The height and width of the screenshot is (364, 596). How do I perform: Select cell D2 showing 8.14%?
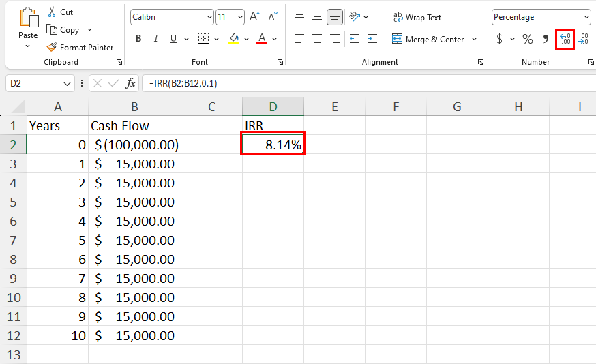click(x=273, y=145)
